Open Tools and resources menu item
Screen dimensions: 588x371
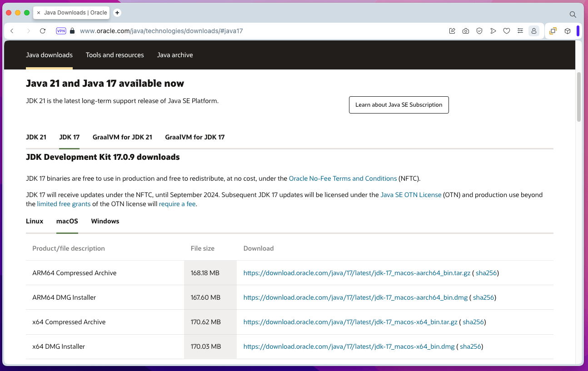tap(115, 55)
